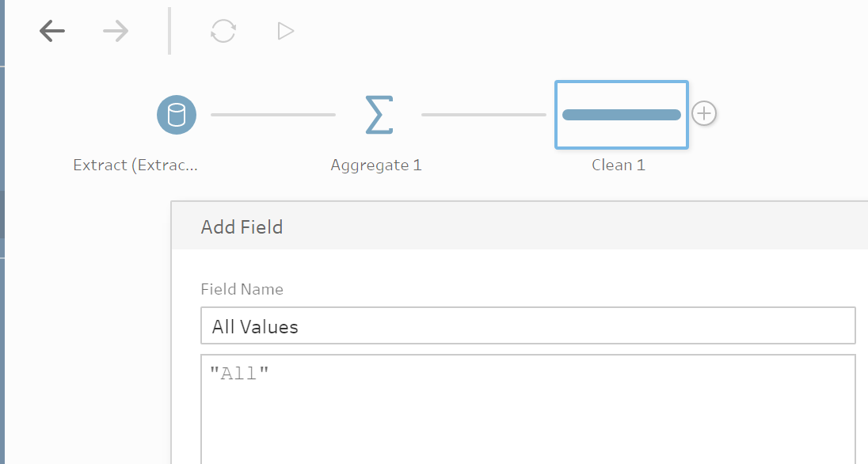868x464 pixels.
Task: Click the Clean 1 step icon
Action: pyautogui.click(x=620, y=114)
